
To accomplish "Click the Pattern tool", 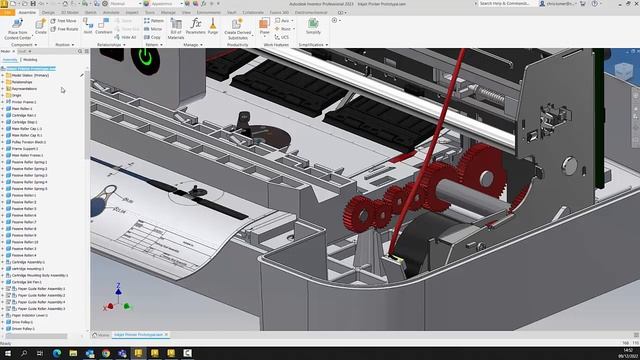I will pyautogui.click(x=154, y=20).
